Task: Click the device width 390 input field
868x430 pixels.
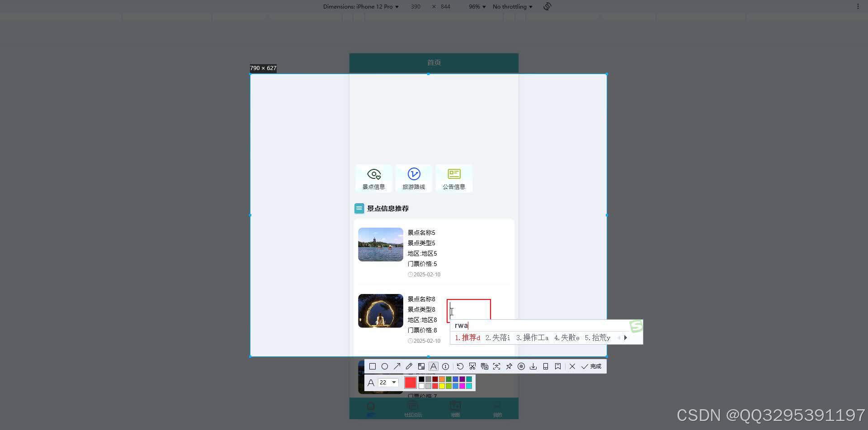Action: click(x=415, y=6)
